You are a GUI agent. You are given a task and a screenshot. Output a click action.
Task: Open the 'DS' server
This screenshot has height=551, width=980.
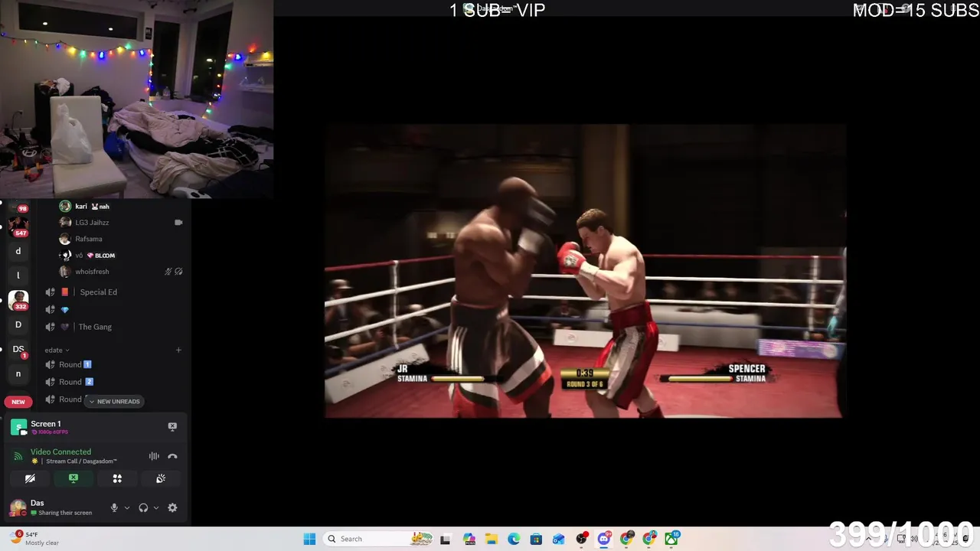click(x=18, y=349)
